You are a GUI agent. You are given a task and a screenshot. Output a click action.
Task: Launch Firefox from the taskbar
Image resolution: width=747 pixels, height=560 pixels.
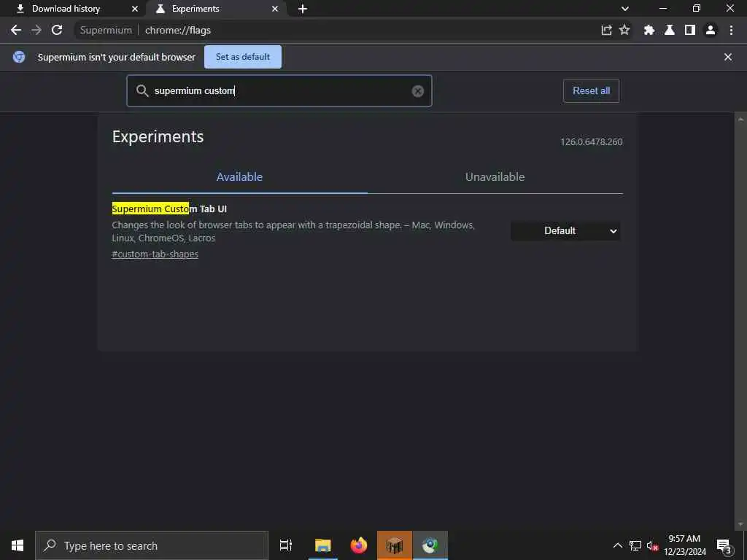click(x=359, y=545)
